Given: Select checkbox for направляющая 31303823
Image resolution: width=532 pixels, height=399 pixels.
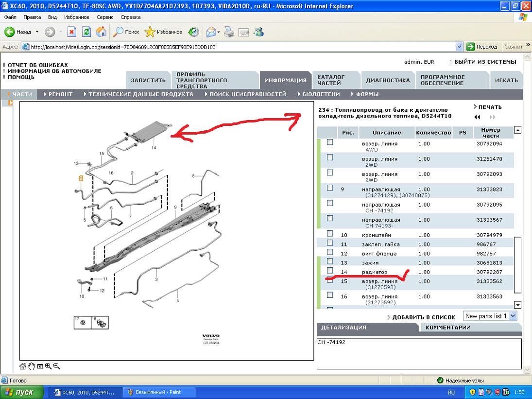Looking at the screenshot, I should point(330,188).
